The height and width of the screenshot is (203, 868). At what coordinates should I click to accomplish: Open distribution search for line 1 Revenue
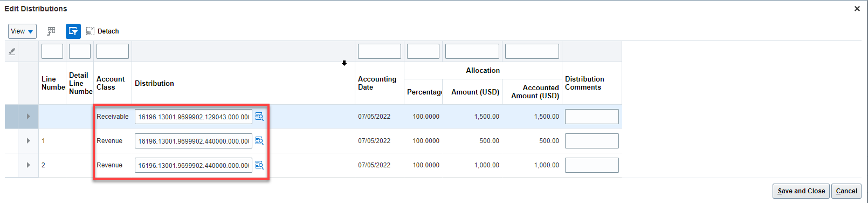click(259, 141)
